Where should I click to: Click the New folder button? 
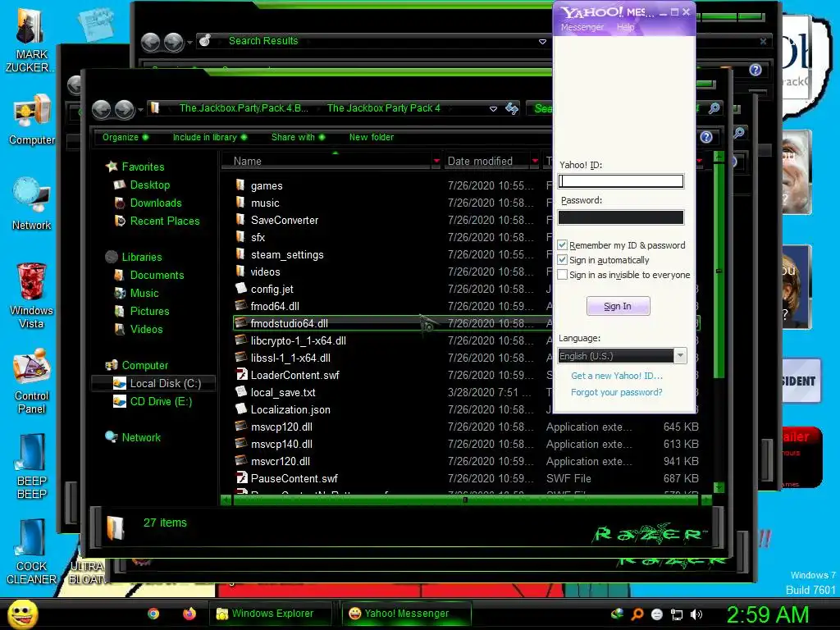[372, 137]
